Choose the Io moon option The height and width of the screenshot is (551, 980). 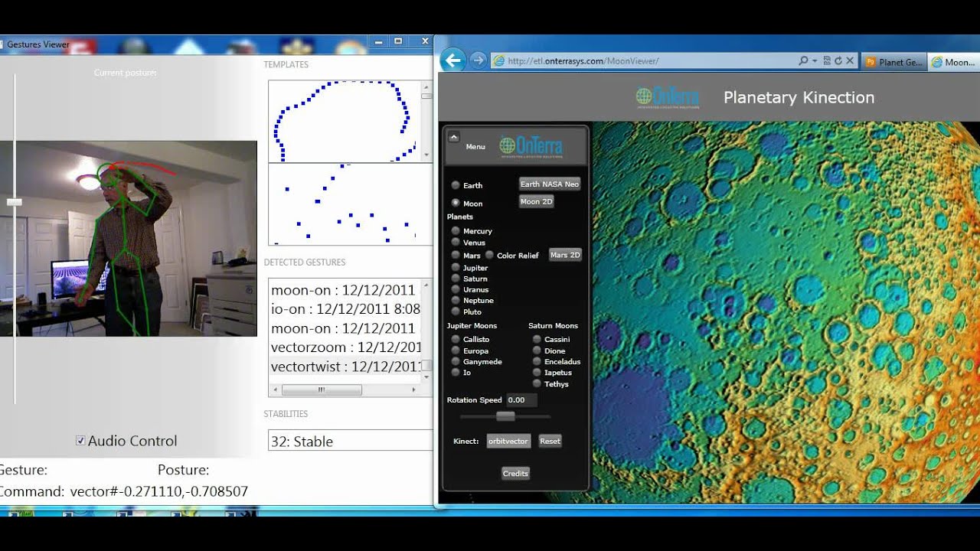456,373
